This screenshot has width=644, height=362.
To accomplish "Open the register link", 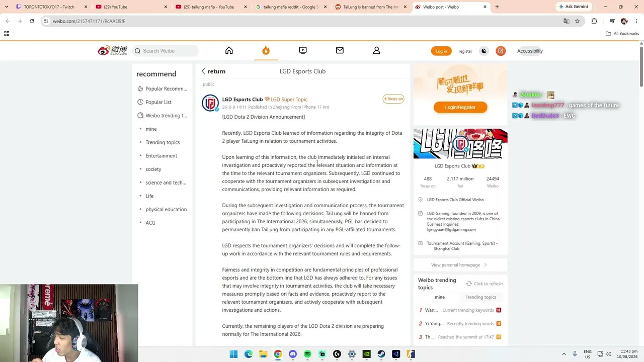I will coord(465,51).
